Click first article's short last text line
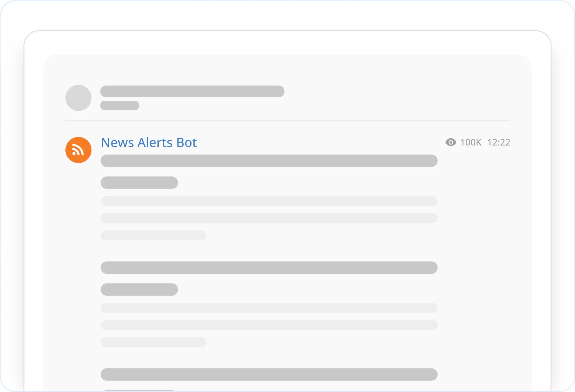 tap(153, 235)
